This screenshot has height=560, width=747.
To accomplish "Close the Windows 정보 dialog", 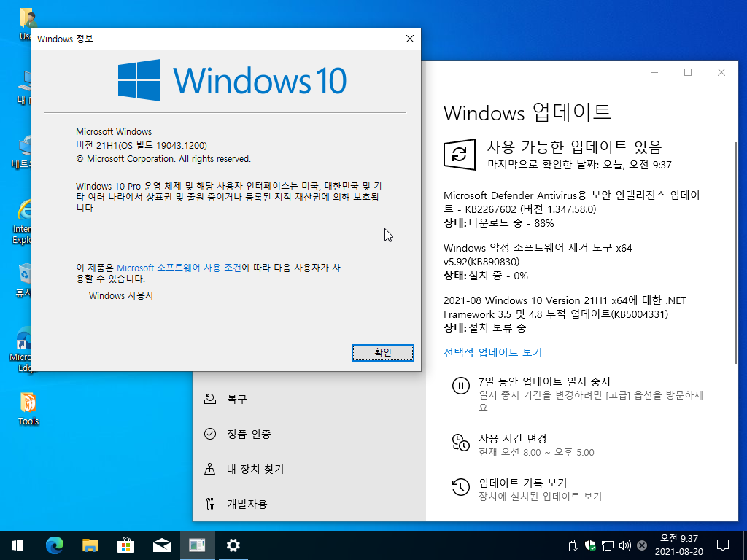I will click(410, 39).
